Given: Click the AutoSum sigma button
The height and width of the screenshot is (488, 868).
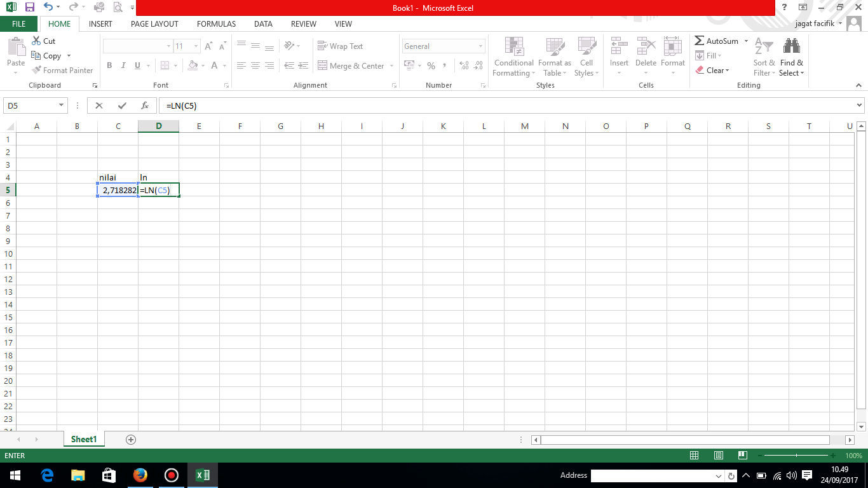Looking at the screenshot, I should tap(717, 41).
